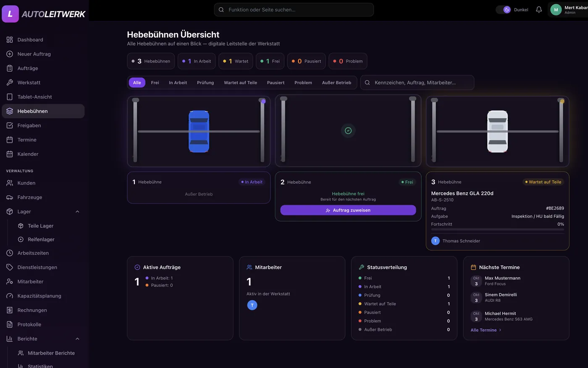Viewport: 588px width, 368px height.
Task: Click the In Arbeit summary chip
Action: pyautogui.click(x=197, y=61)
